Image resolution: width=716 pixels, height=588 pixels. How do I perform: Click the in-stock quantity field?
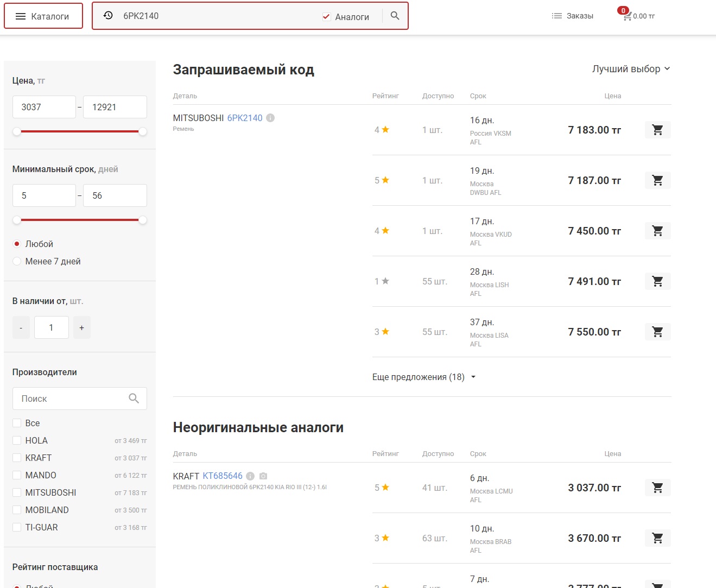point(52,327)
